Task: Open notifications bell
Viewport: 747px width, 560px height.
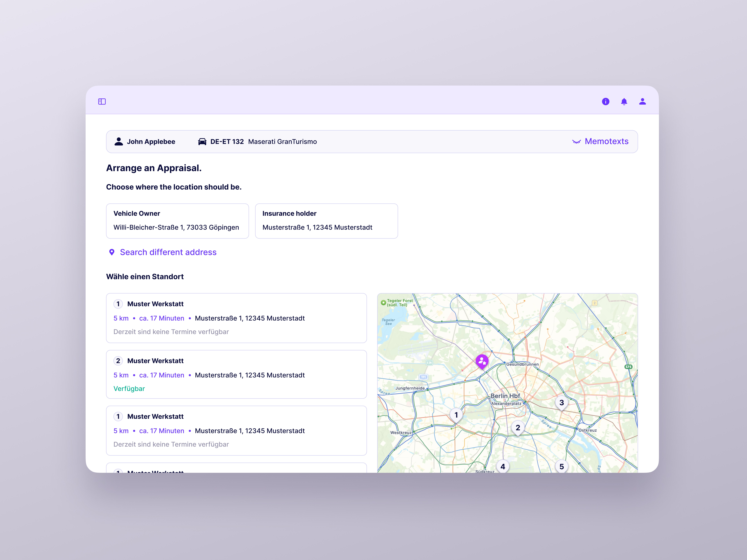Action: [624, 102]
